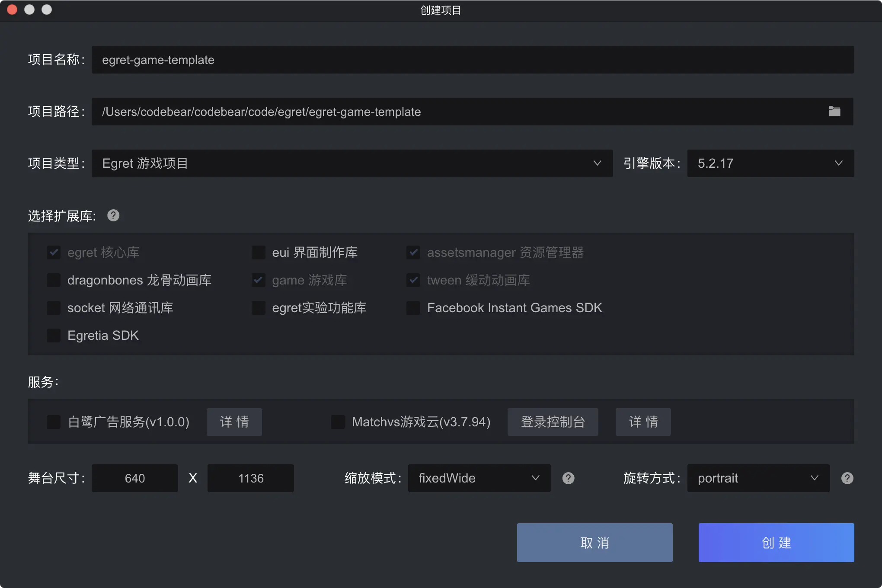The height and width of the screenshot is (588, 882).
Task: Toggle egret实验功能库 checkbox
Action: [259, 308]
